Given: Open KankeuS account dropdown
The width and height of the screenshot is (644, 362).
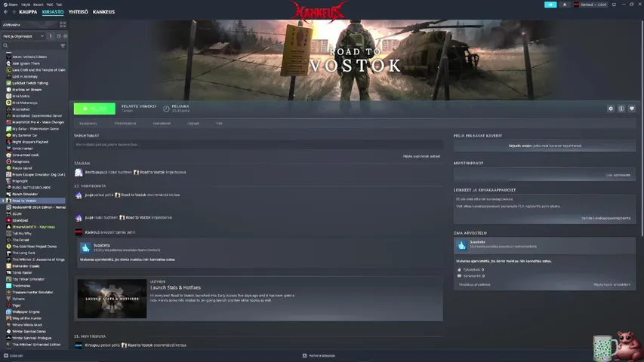Looking at the screenshot, I should (x=590, y=5).
